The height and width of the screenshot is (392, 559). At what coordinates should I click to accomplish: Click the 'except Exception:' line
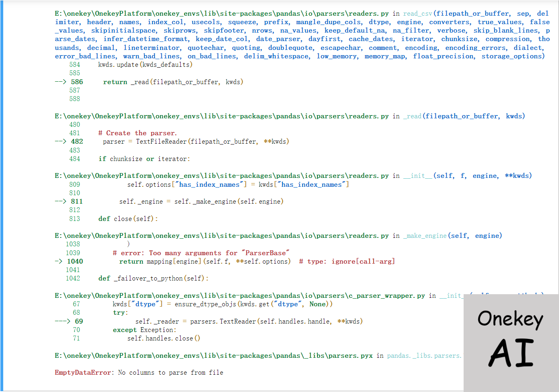click(x=144, y=330)
